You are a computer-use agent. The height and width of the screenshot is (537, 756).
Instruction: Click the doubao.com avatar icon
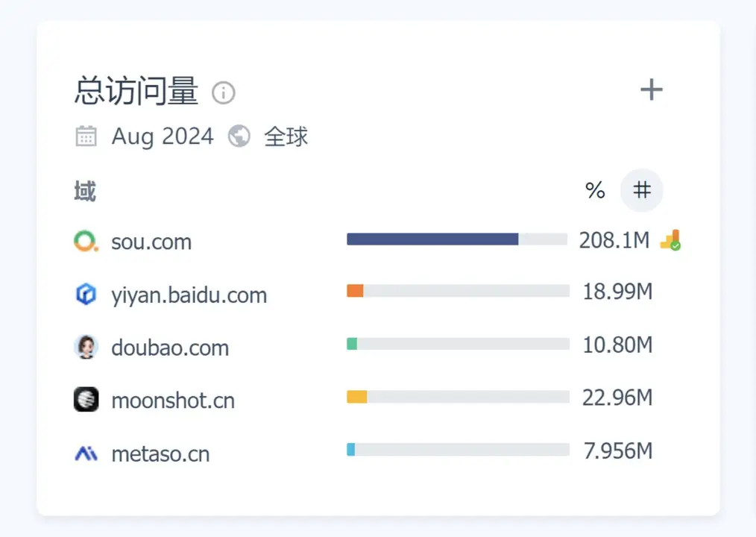click(x=86, y=346)
